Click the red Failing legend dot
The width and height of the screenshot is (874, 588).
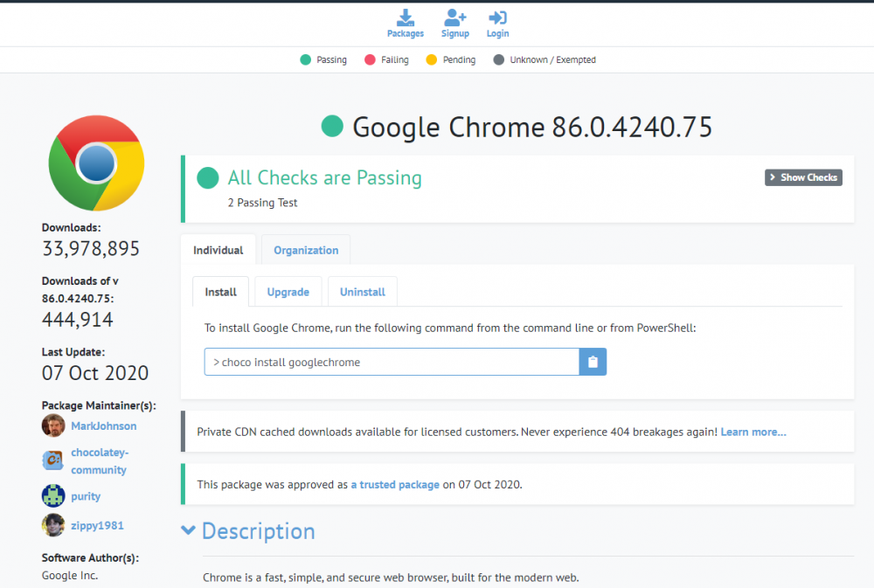(370, 59)
